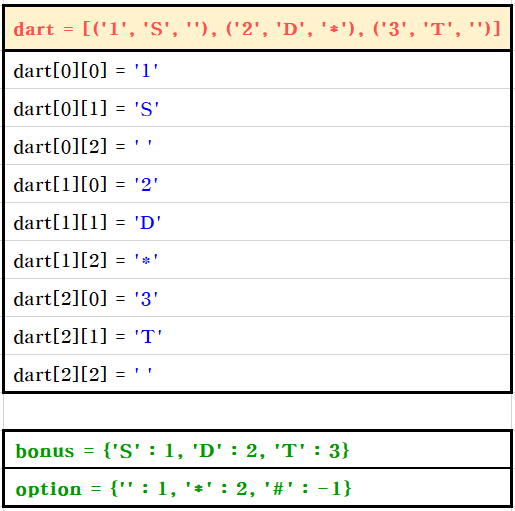Select the green option dictionary cell
This screenshot has height=511, width=515.
257,488
